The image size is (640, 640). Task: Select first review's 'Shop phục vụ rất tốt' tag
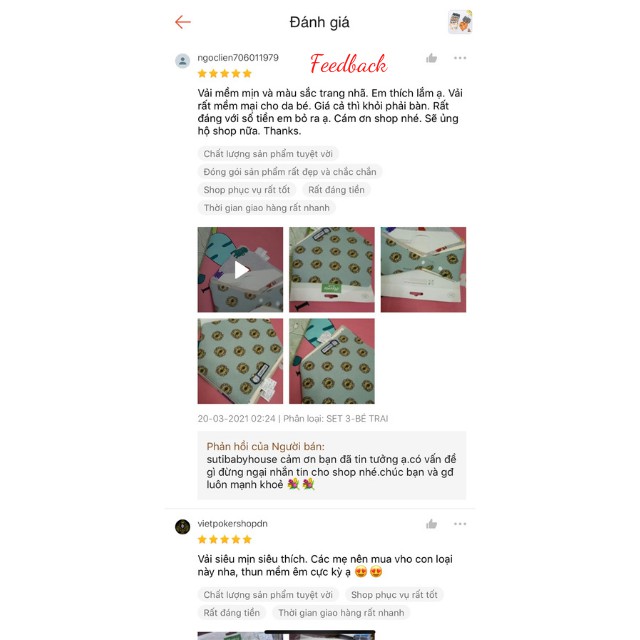coord(247,190)
